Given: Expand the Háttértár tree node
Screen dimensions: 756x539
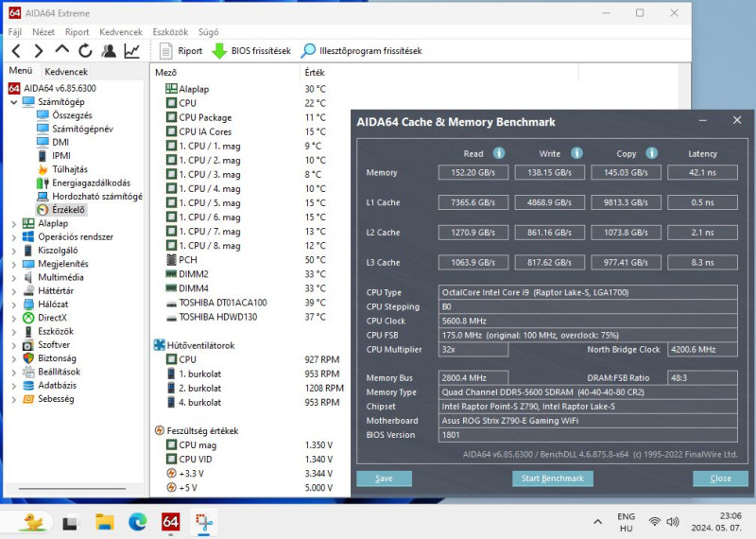Looking at the screenshot, I should pyautogui.click(x=14, y=291).
